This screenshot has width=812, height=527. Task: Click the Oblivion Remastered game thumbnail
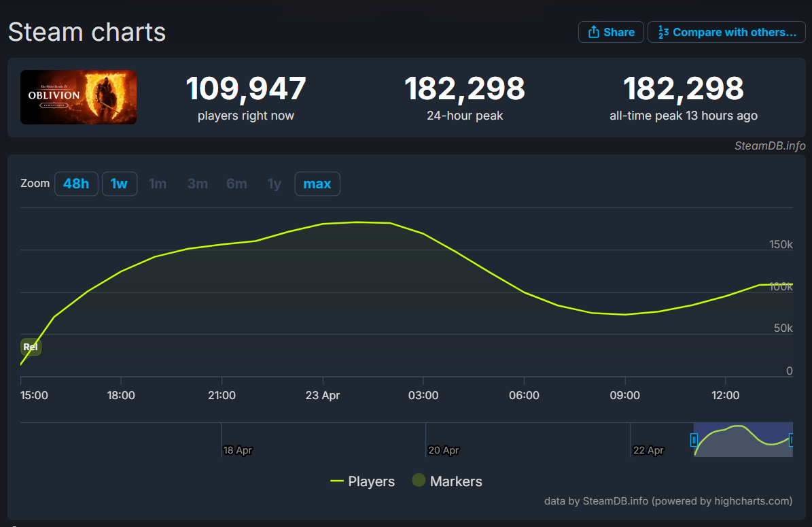(78, 97)
